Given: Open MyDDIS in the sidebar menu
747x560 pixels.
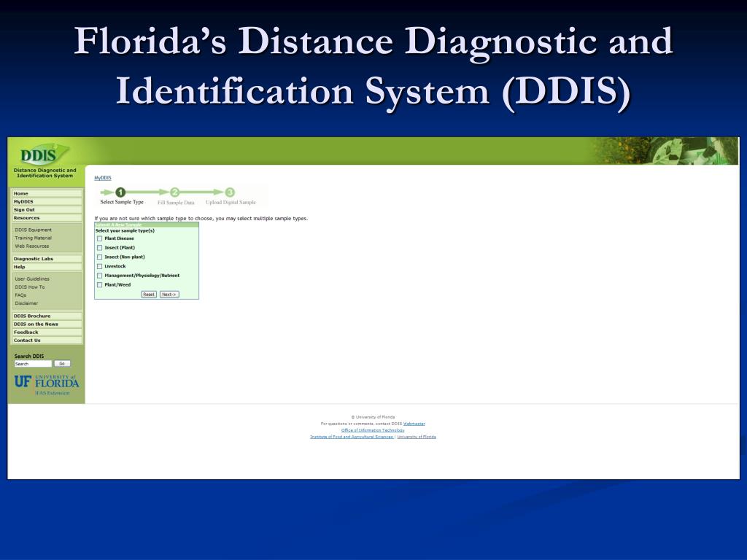Looking at the screenshot, I should [x=47, y=201].
